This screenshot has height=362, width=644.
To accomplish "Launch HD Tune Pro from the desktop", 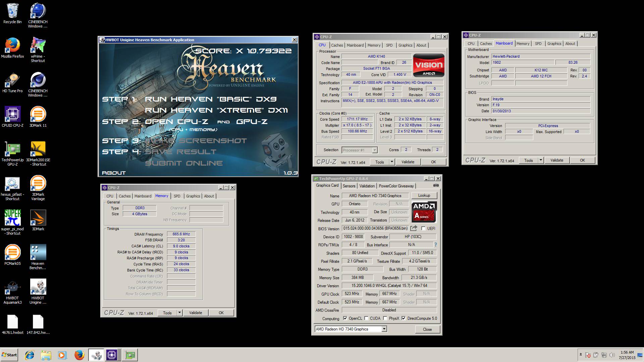I will [12, 82].
